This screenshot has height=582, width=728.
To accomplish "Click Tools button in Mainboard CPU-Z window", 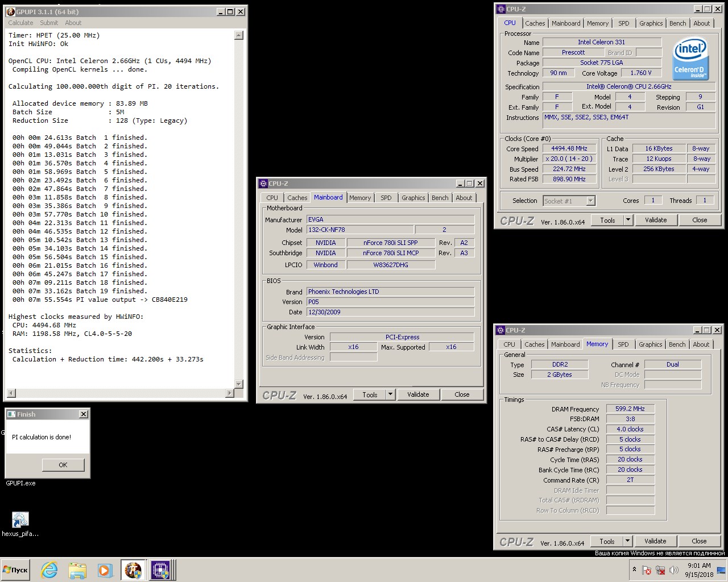I will tap(370, 394).
